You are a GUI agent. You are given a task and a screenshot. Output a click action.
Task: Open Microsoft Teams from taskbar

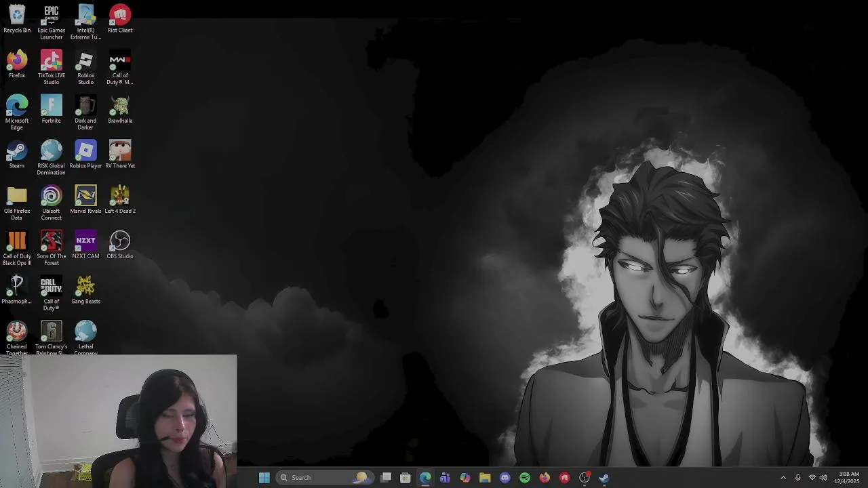tap(445, 478)
